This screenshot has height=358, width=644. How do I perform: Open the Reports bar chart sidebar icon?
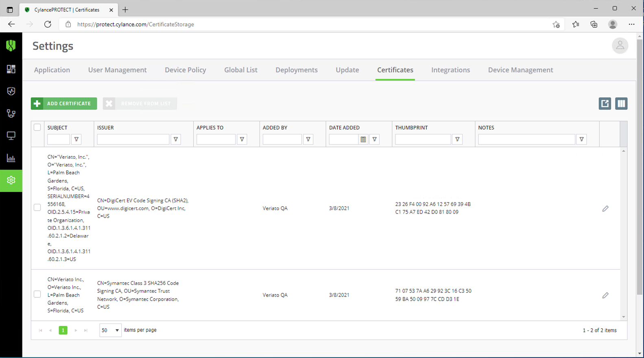tap(11, 158)
